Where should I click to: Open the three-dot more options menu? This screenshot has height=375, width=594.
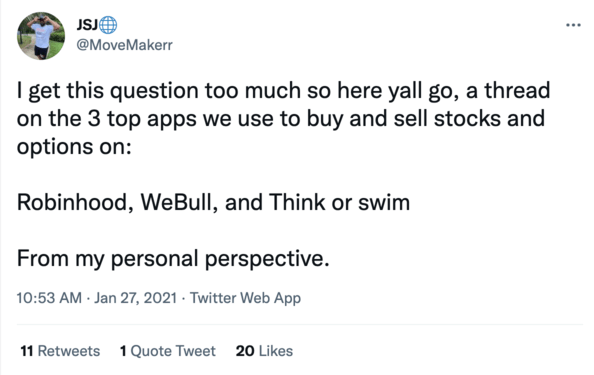tap(573, 25)
